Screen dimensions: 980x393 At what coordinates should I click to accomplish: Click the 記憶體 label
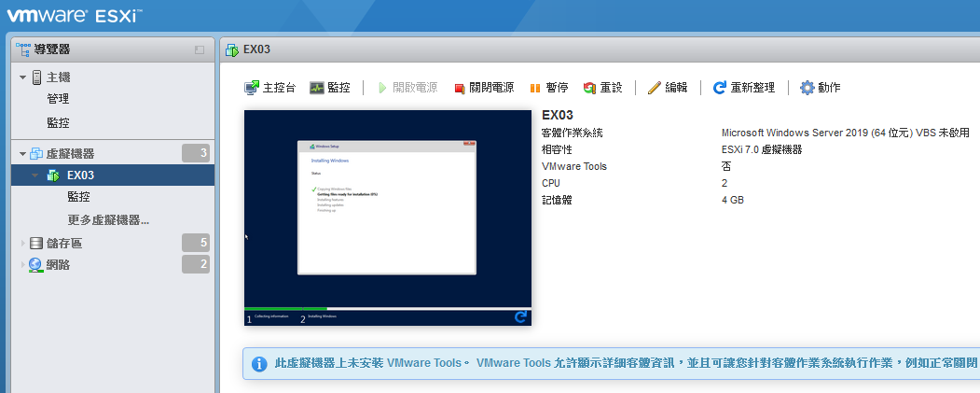[557, 201]
